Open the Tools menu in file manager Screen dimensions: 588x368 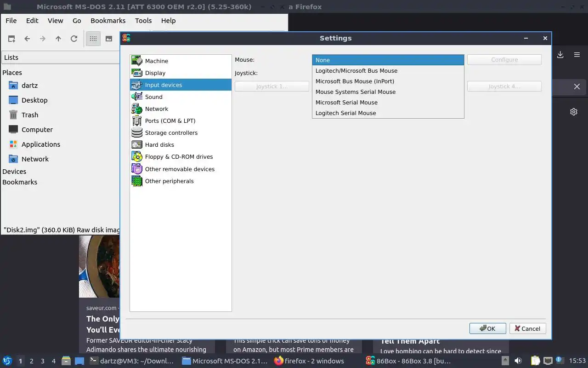pos(143,21)
